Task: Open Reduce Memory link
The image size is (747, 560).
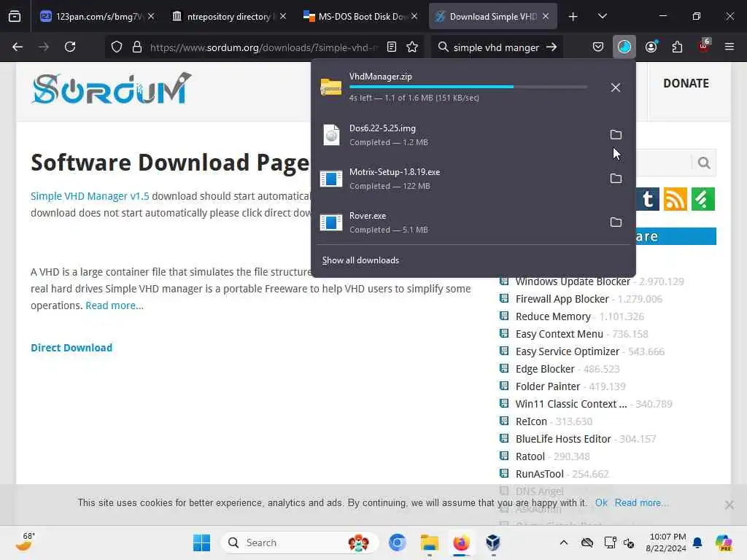Action: 553,316
